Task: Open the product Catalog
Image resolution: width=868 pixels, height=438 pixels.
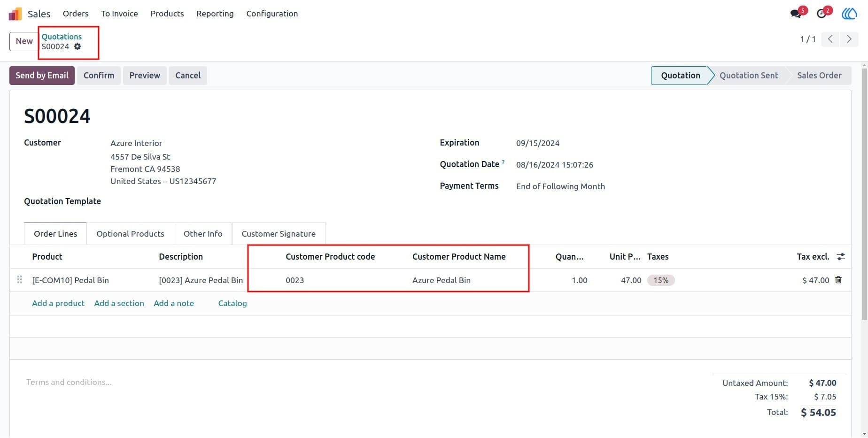Action: [x=232, y=303]
